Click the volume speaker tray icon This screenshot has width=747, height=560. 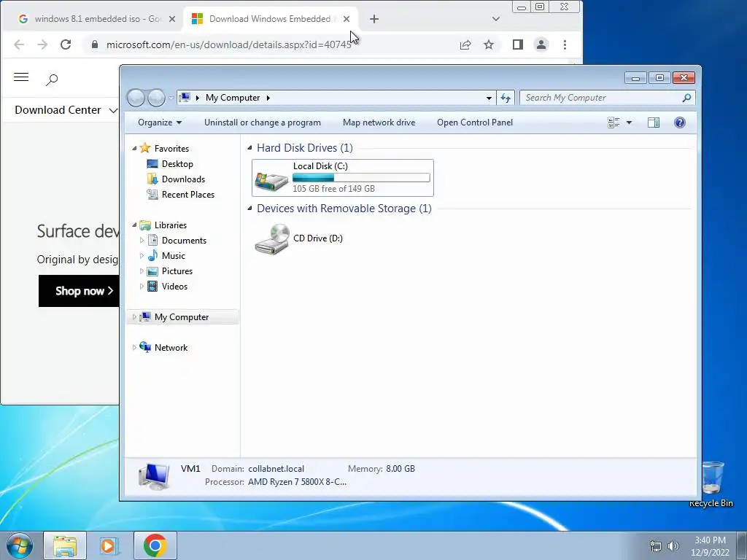point(673,546)
